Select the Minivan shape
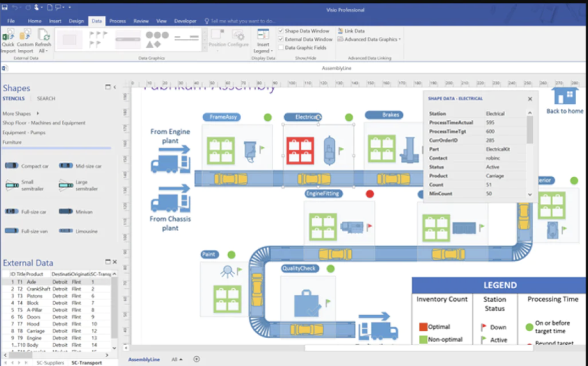This screenshot has width=588, height=366. pos(66,212)
